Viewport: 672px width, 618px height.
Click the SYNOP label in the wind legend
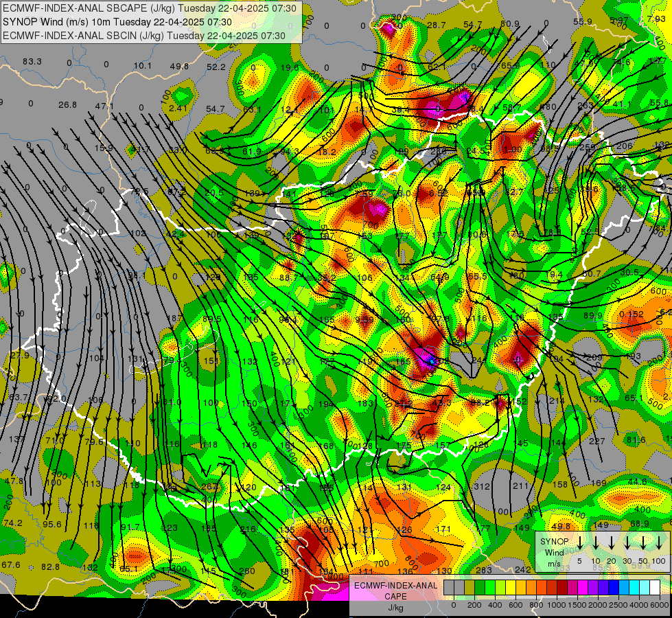coord(554,541)
